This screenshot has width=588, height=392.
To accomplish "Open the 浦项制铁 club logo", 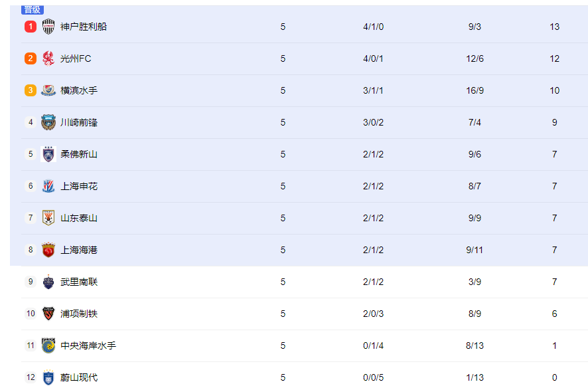I will pyautogui.click(x=48, y=314).
